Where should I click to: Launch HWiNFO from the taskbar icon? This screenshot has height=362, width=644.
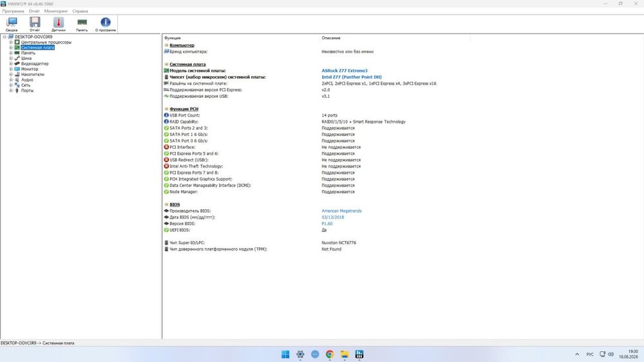(x=359, y=354)
